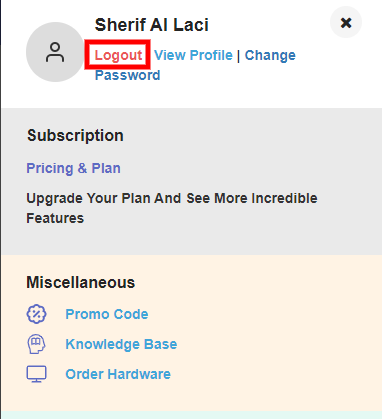Click the Subscription section heading
Viewport: 382px width, 419px height.
click(75, 135)
